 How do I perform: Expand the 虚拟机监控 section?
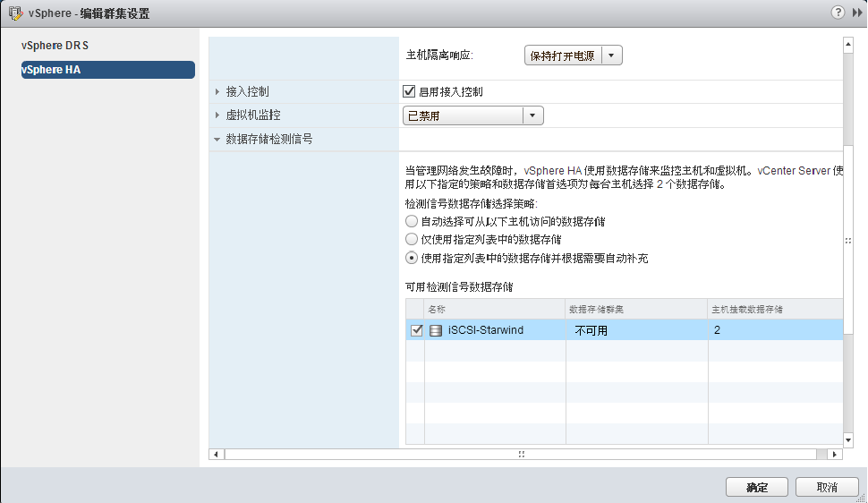click(217, 115)
